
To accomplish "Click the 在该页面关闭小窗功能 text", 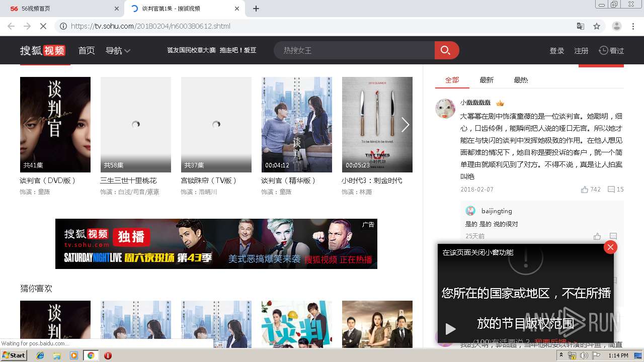I will [x=478, y=252].
